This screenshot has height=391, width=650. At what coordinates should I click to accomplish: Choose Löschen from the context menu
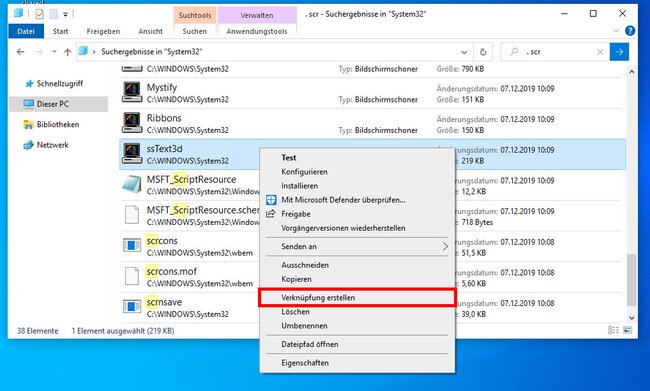click(x=296, y=312)
